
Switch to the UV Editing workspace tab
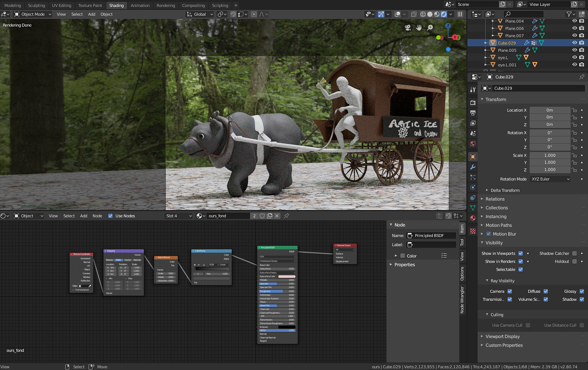[62, 6]
